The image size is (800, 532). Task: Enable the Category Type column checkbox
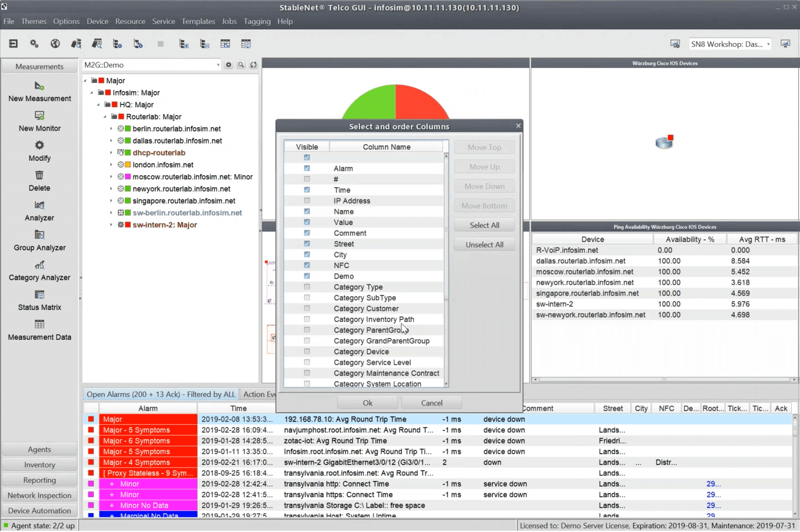click(x=307, y=287)
